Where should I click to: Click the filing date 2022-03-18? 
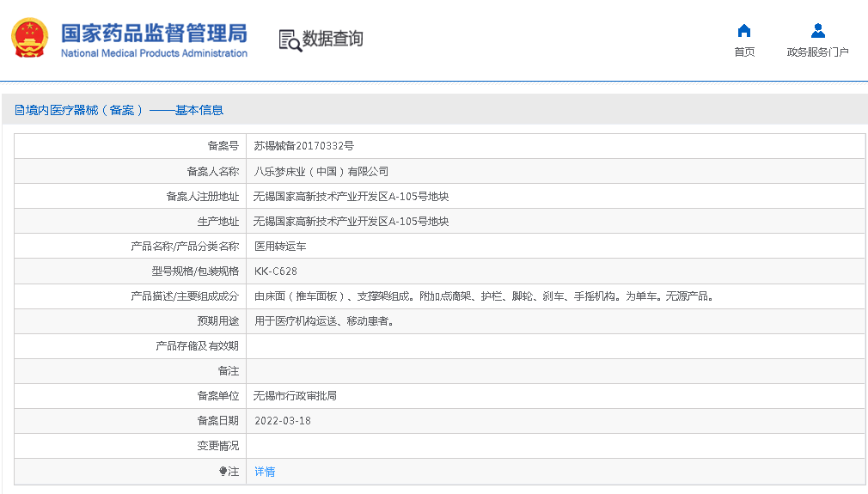(x=283, y=421)
